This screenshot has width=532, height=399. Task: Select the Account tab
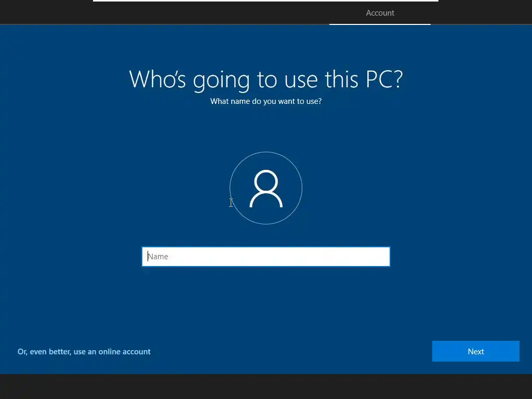pyautogui.click(x=380, y=13)
